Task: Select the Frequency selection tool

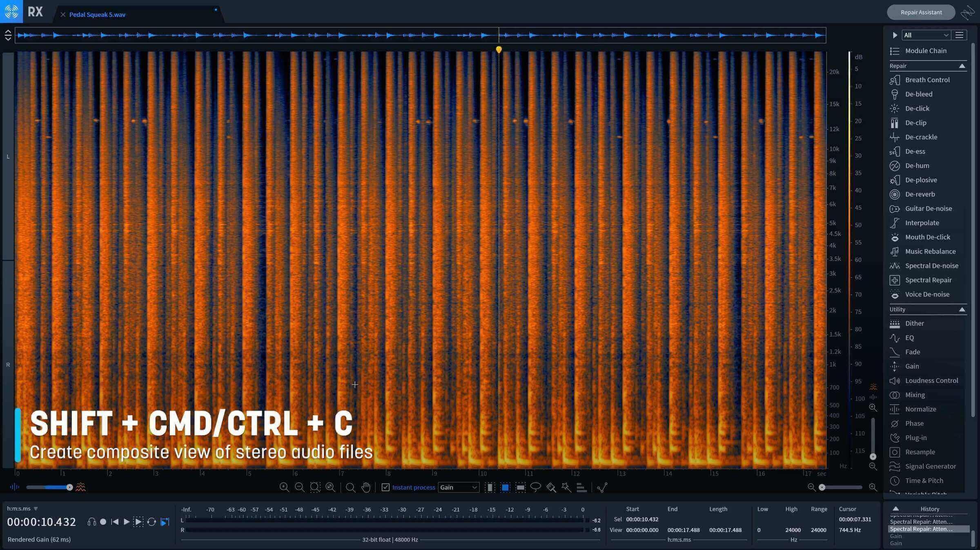Action: tap(520, 487)
